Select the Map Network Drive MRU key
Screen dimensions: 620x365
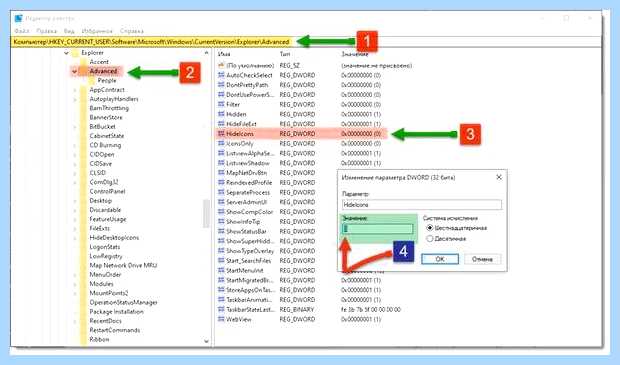point(123,265)
